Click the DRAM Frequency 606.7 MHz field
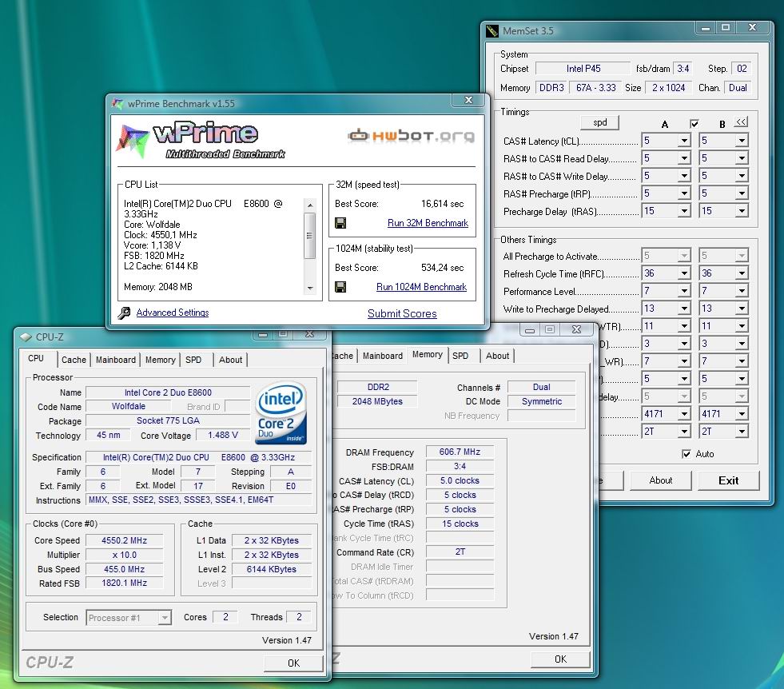784x689 pixels. [x=460, y=452]
